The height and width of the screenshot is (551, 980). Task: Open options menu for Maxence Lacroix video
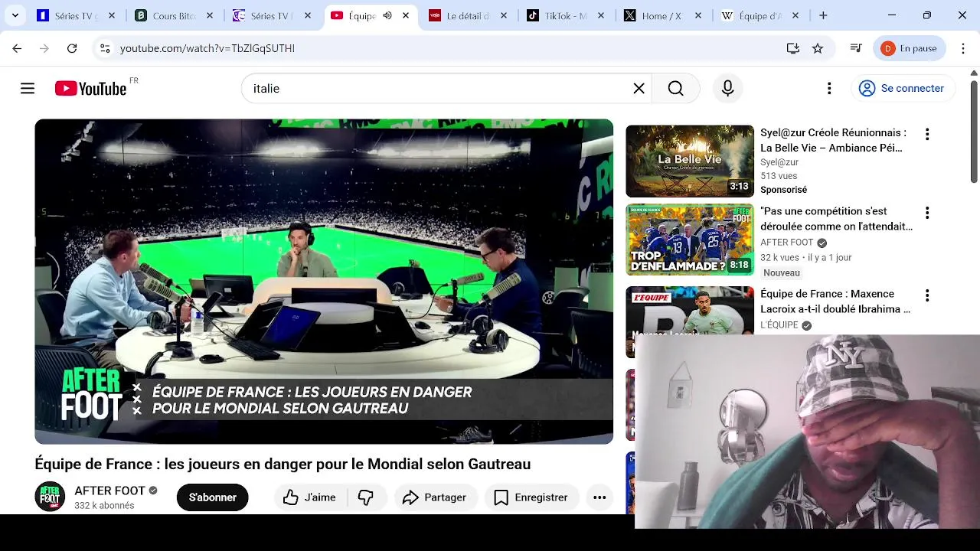[x=927, y=295]
